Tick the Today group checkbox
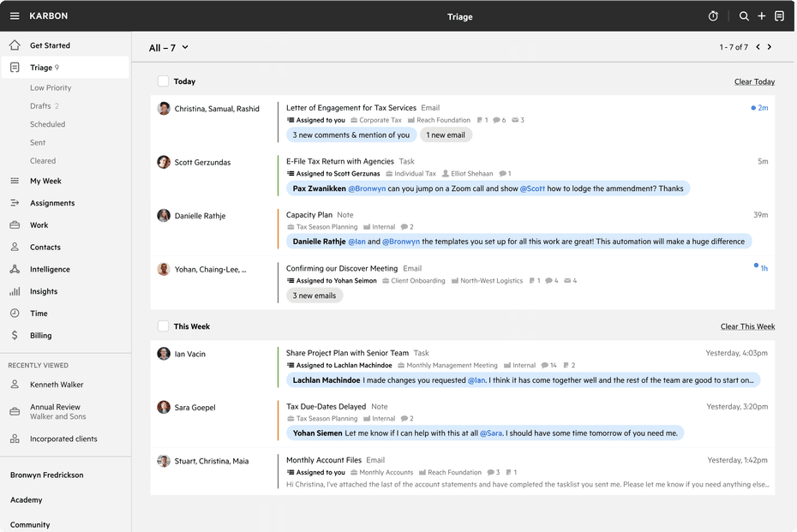The image size is (797, 532). (x=163, y=81)
